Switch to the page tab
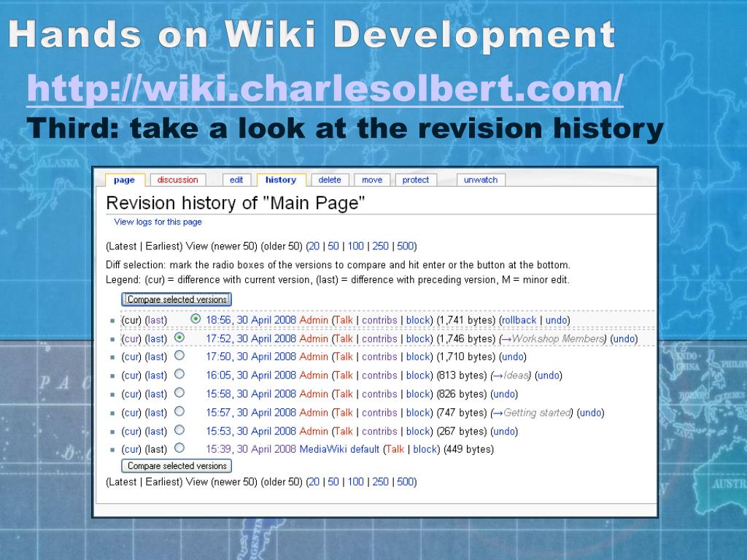Screen dimensions: 747x560 pos(124,180)
